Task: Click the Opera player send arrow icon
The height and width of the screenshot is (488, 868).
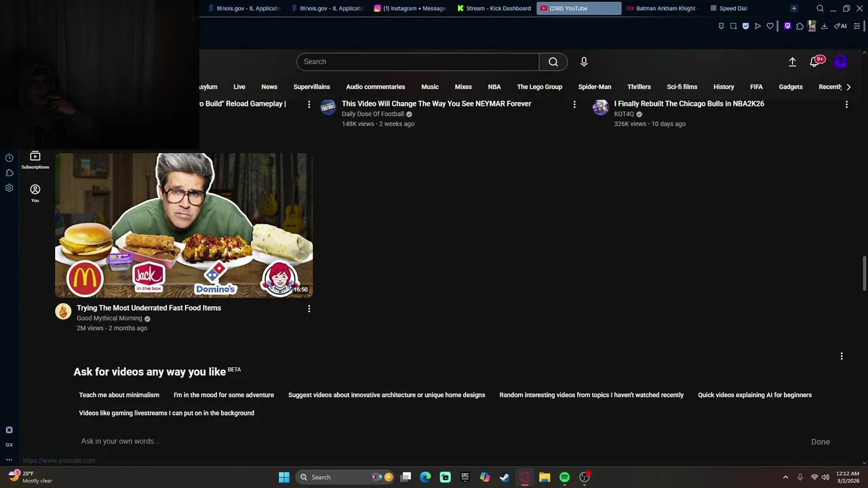Action: point(757,26)
